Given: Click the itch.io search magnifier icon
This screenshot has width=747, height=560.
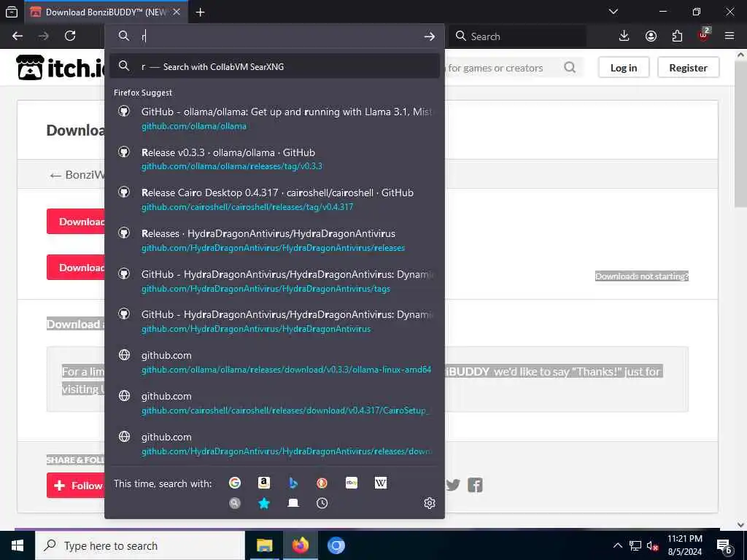Looking at the screenshot, I should [x=570, y=68].
